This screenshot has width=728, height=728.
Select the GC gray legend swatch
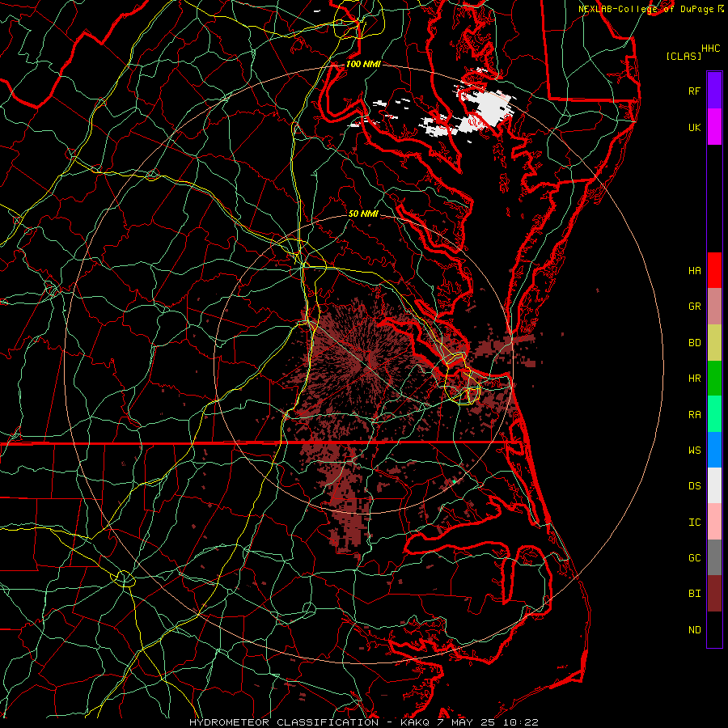[x=714, y=557]
